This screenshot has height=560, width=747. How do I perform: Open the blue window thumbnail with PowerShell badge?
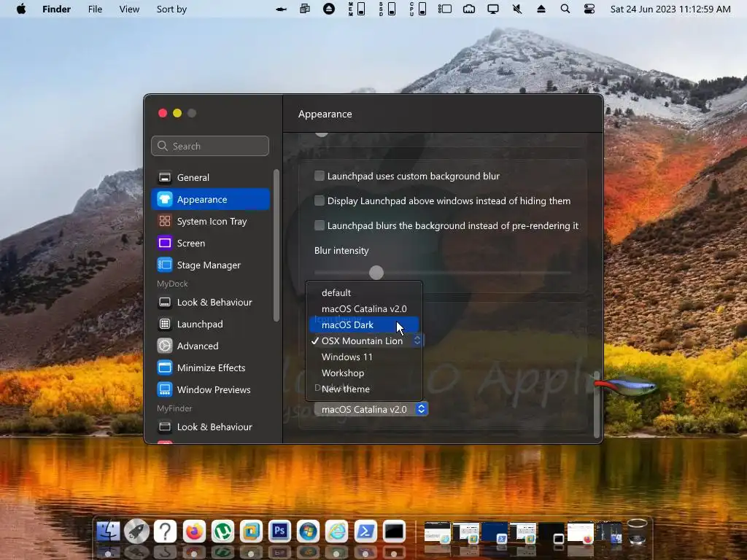point(495,532)
